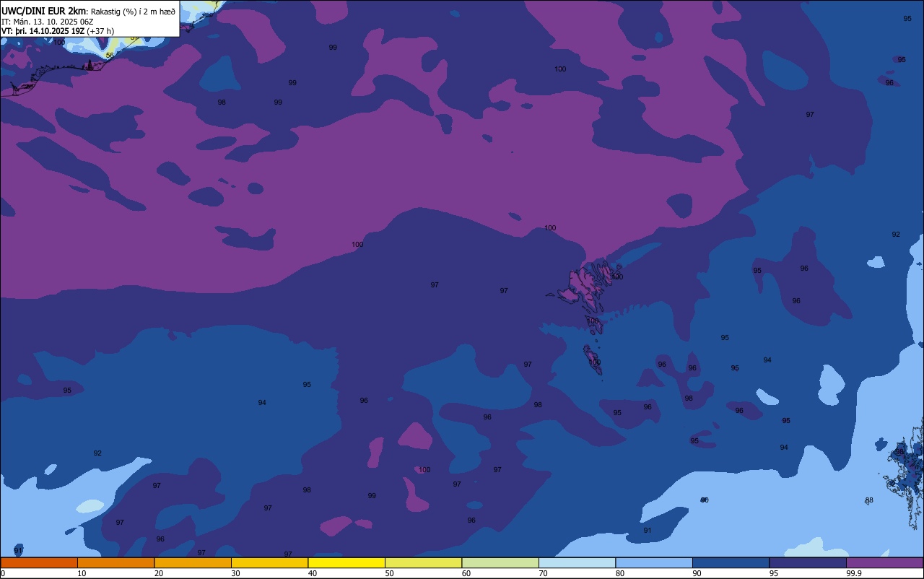Click the legend tick label "99.9"

click(854, 573)
